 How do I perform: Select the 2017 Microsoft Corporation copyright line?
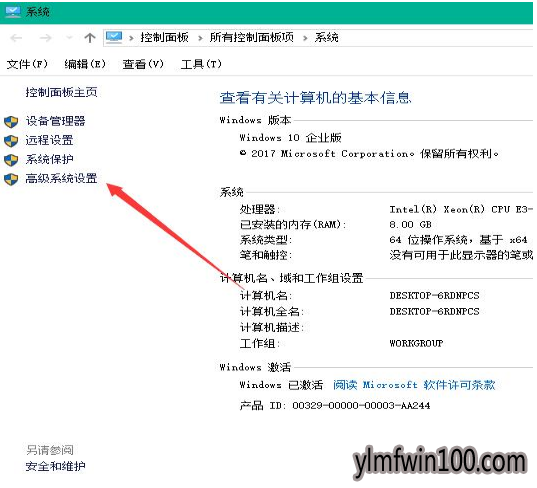[369, 153]
